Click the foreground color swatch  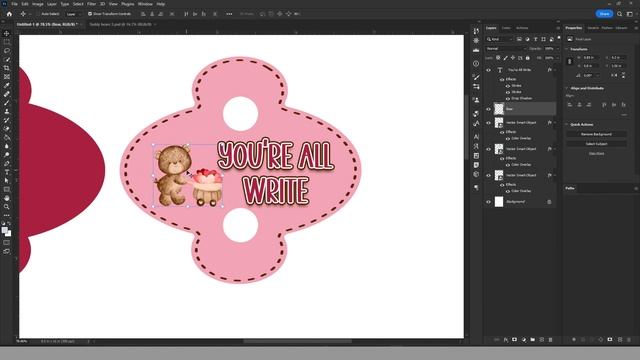tap(5, 231)
